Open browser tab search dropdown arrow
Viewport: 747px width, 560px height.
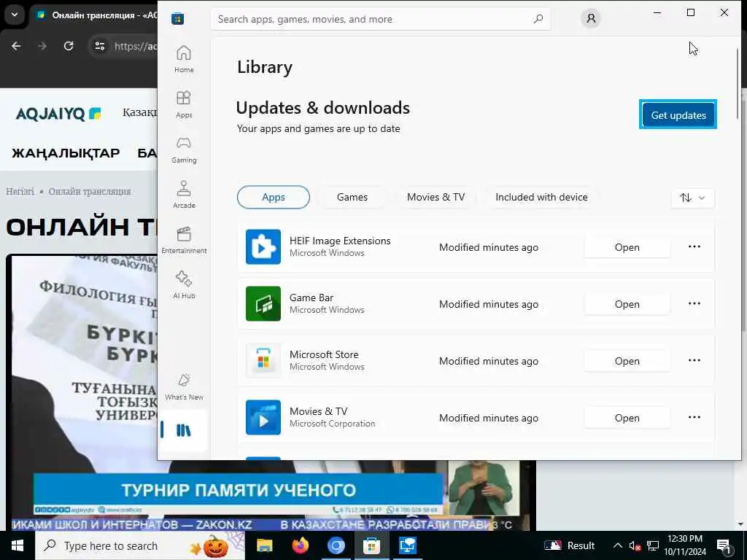tap(15, 15)
